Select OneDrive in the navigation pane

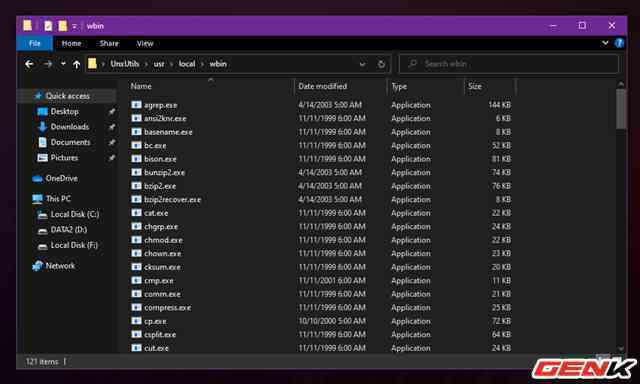pos(61,178)
